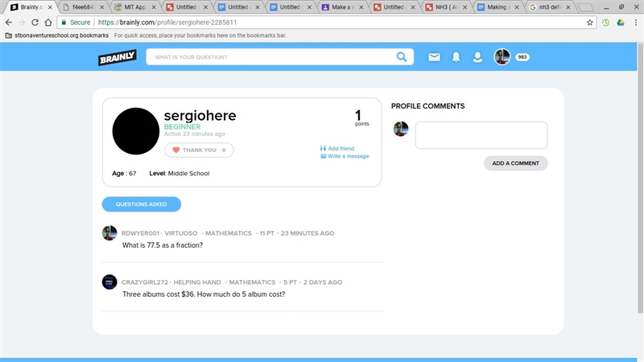Image resolution: width=644 pixels, height=362 pixels.
Task: Open messages envelope icon
Action: click(434, 57)
